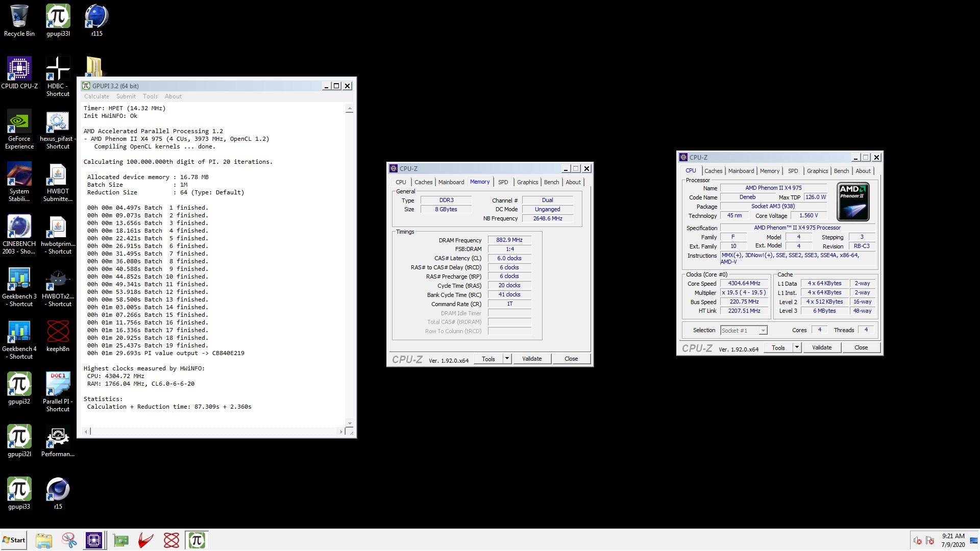This screenshot has width=980, height=551.
Task: Open the HWBOTx265 shortcut icon
Action: pos(58,287)
